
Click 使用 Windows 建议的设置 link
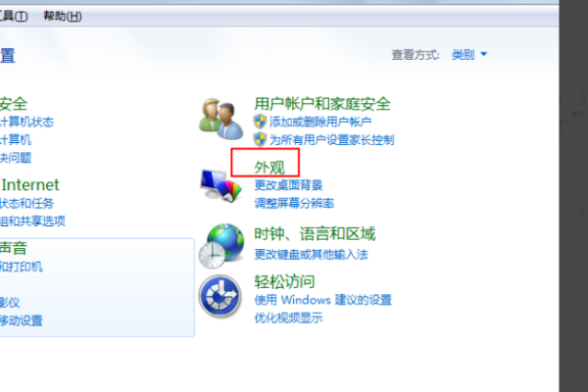322,300
